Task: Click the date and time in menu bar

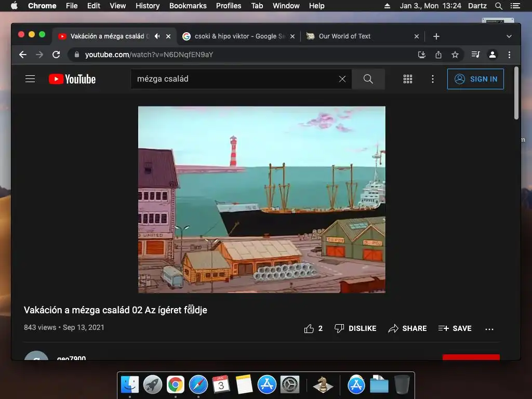Action: tap(430, 6)
